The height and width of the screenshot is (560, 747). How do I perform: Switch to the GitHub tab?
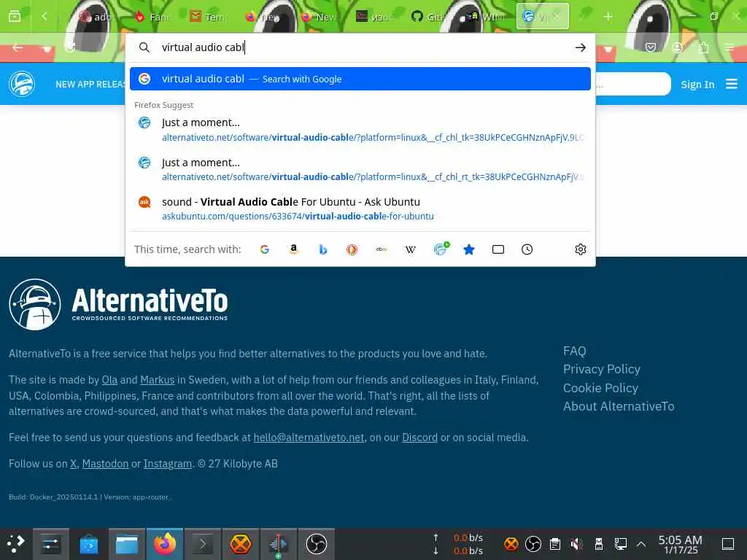(428, 17)
